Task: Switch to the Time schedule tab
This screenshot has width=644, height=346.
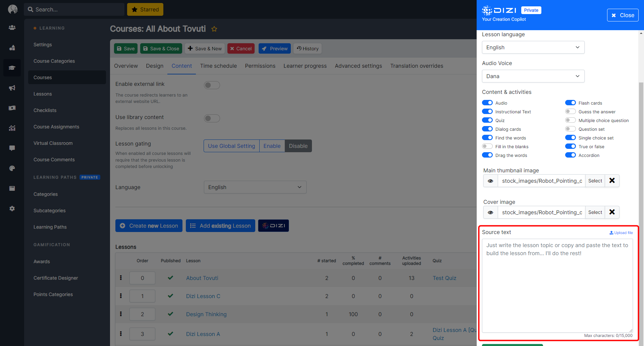Action: 218,66
